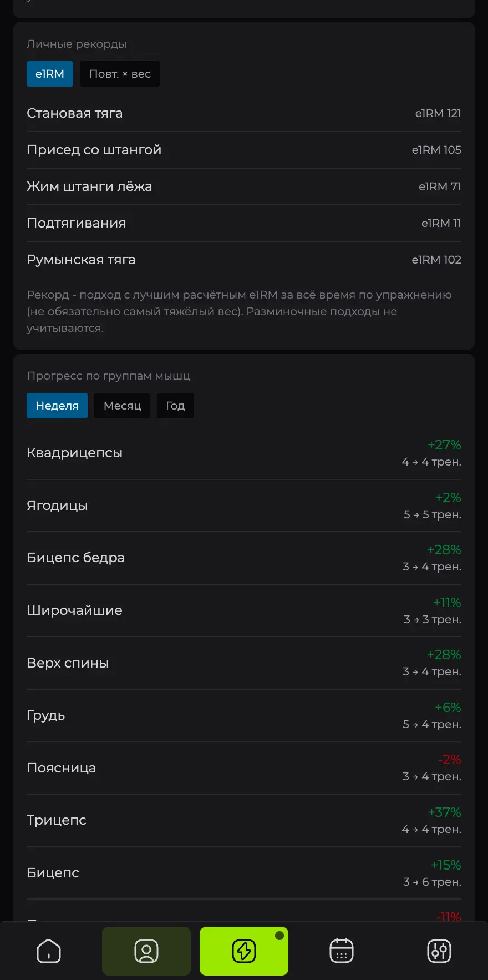This screenshot has width=488, height=980.
Task: Select the Поясница muscle group row
Action: pos(244,768)
